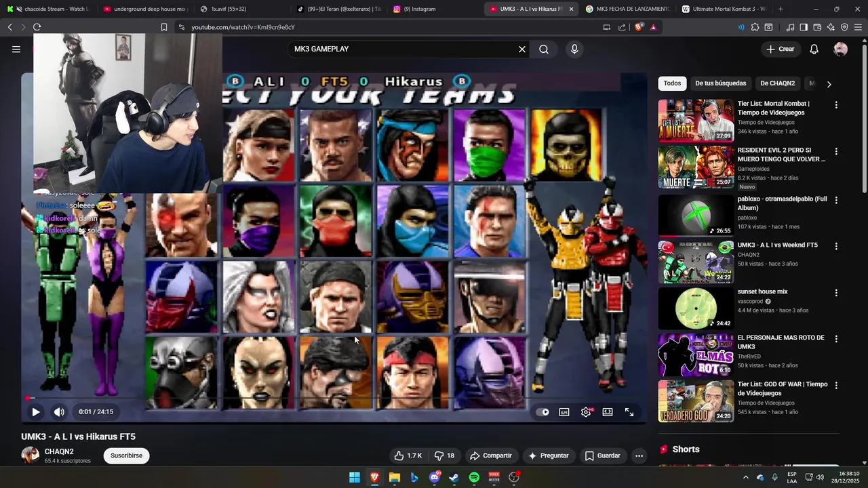
Task: Open Discord from the taskbar
Action: point(435,477)
